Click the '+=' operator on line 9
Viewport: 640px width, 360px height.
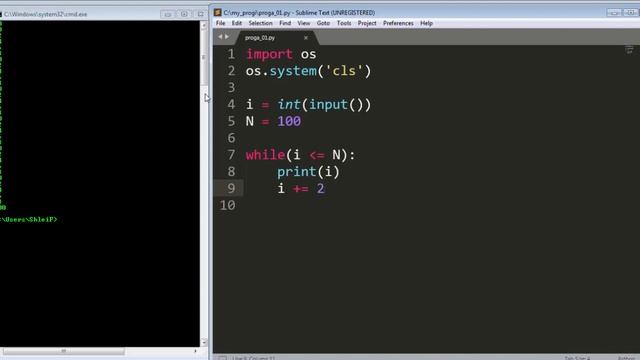(x=301, y=189)
